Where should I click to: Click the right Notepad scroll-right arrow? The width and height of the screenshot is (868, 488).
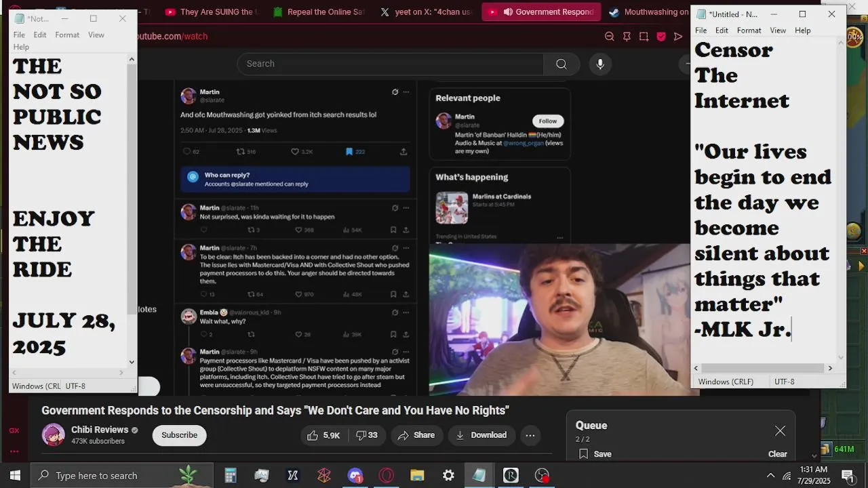tap(830, 368)
